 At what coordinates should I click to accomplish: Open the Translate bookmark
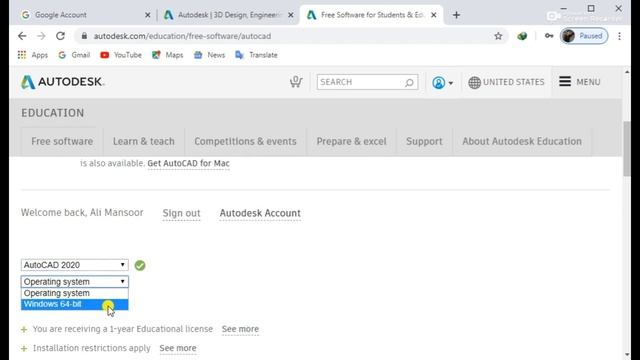(256, 55)
